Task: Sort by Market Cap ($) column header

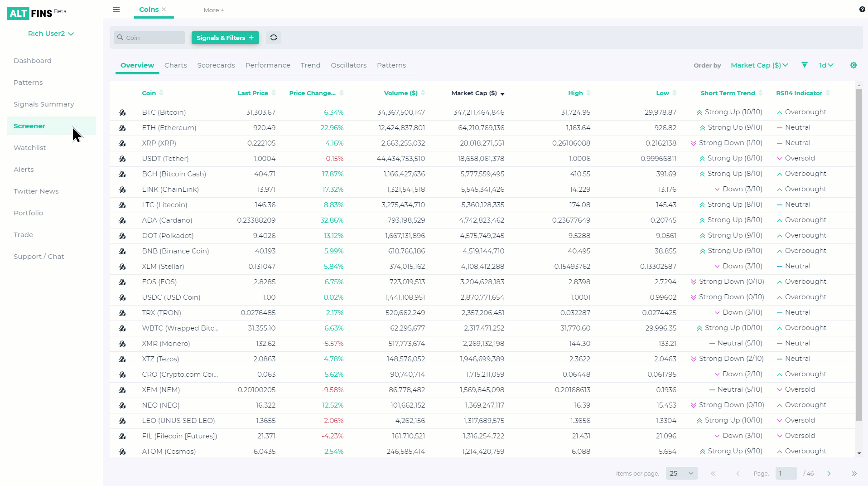Action: tap(478, 93)
